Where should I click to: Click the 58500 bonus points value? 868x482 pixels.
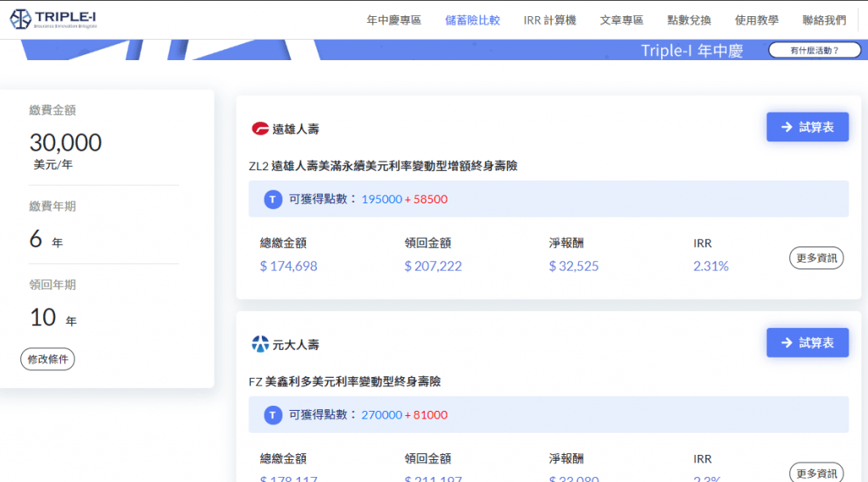coord(430,199)
